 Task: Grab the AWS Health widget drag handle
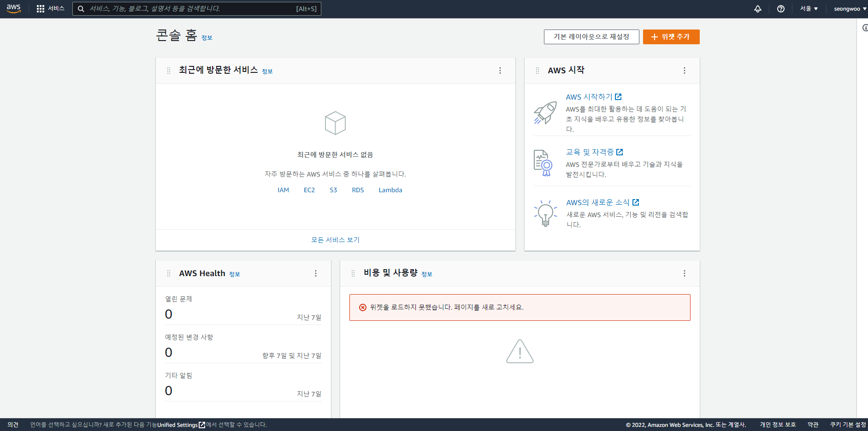click(169, 273)
